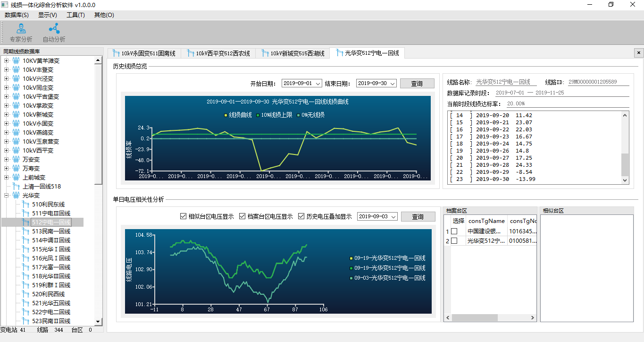This screenshot has width=644, height=342.
Task: Select 522宁电二回线 in the tree
Action: pos(51,312)
